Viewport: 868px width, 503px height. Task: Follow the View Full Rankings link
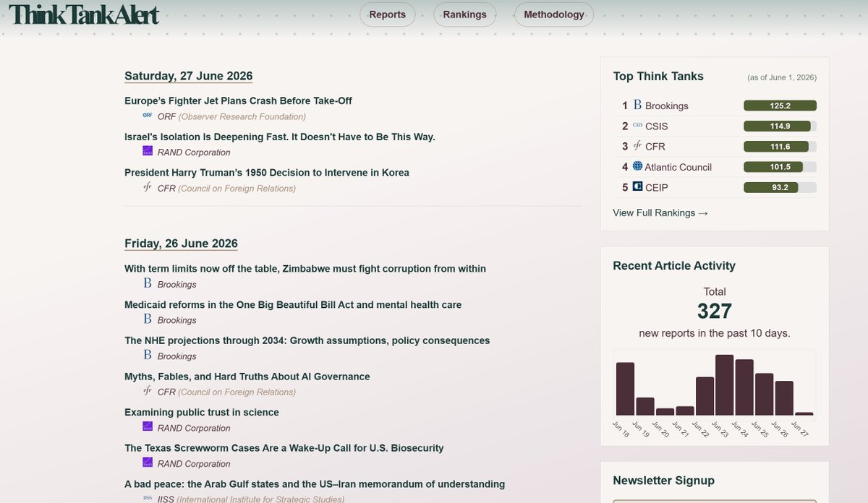point(660,212)
